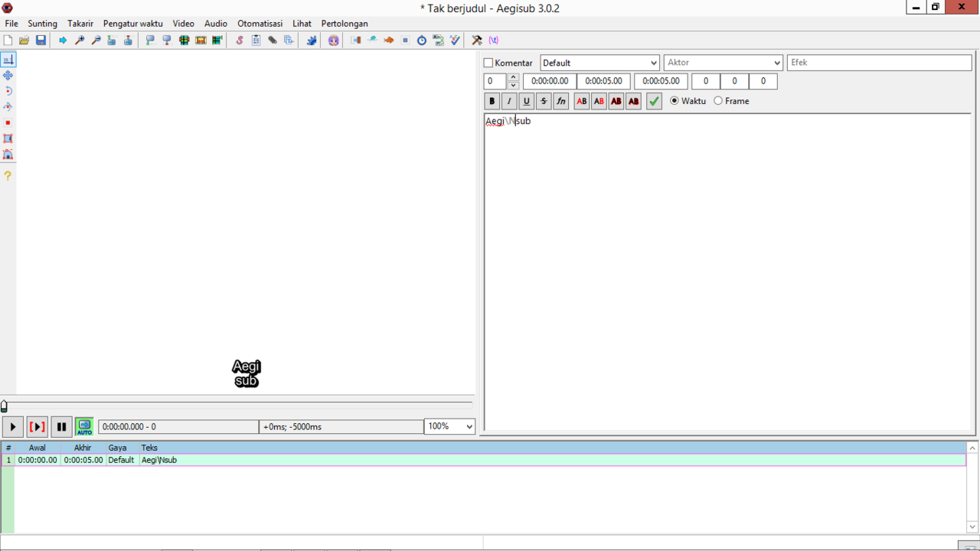Set outline color with third AB button
The width and height of the screenshot is (980, 551).
coord(616,101)
